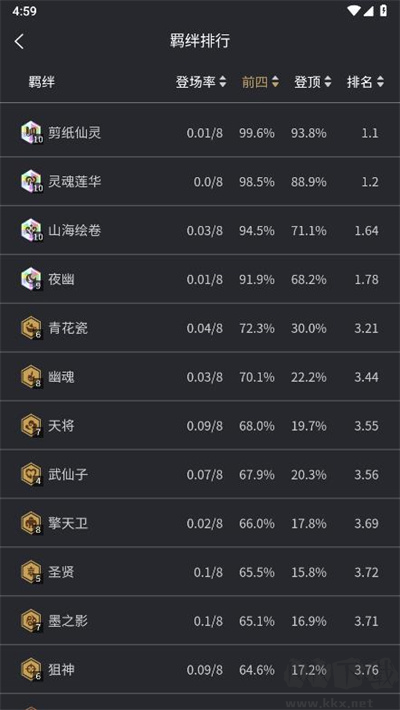Tap the 幽魂 gold hexagon icon

(32, 377)
